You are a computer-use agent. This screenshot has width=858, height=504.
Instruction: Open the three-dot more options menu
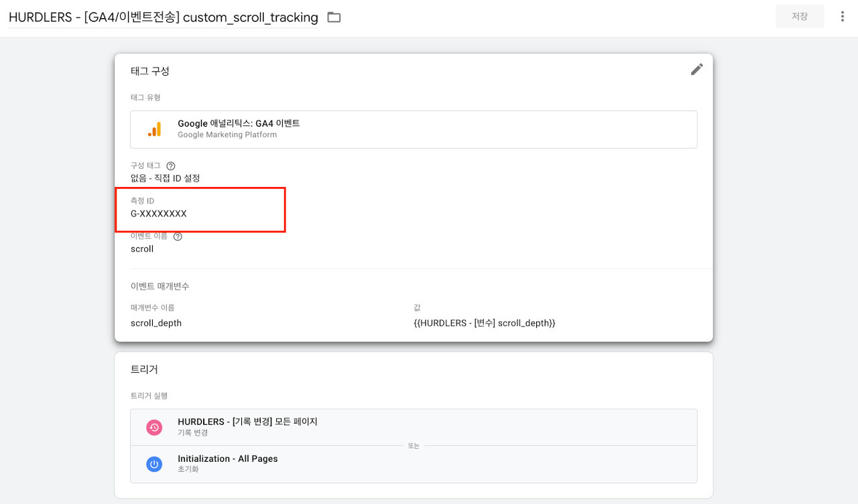[843, 17]
